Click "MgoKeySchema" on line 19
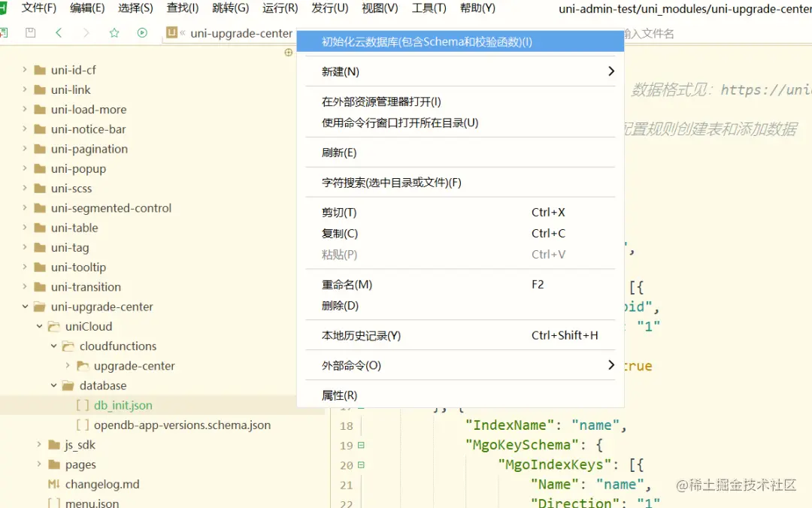The width and height of the screenshot is (812, 508). click(x=522, y=445)
